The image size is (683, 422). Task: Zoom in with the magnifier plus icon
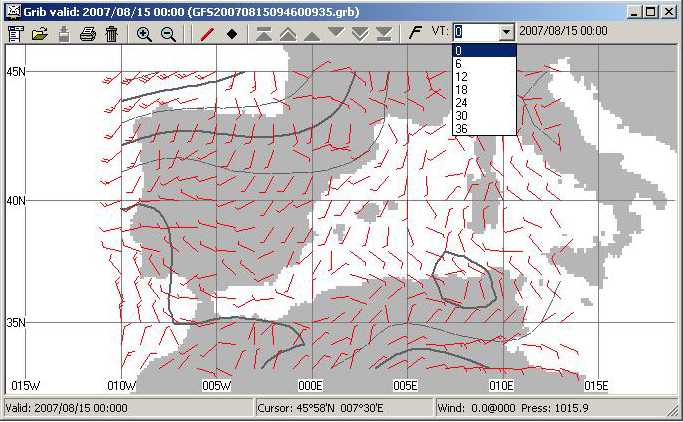(x=144, y=33)
